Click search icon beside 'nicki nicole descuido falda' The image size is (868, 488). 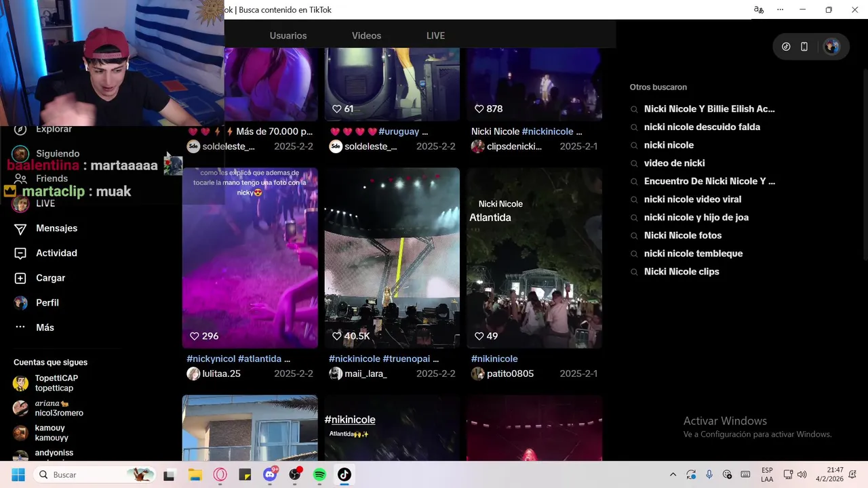pos(635,127)
